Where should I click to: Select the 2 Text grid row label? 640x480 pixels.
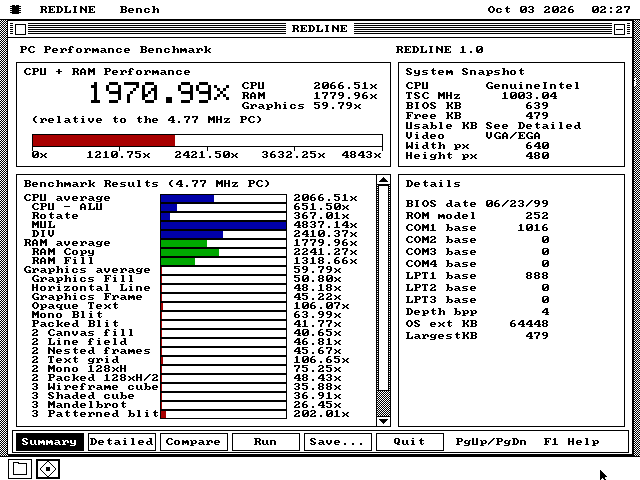click(75, 360)
